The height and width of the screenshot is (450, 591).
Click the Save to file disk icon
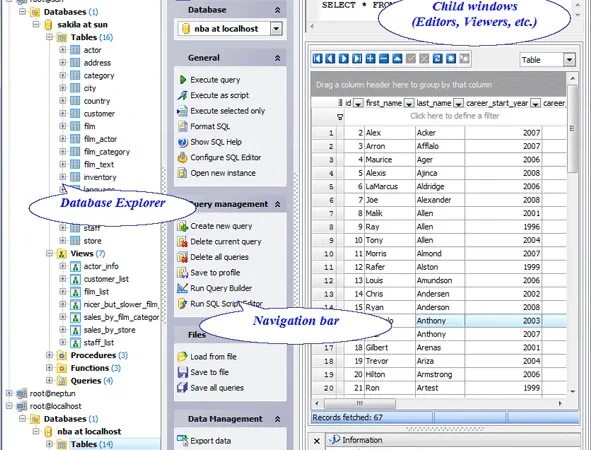coord(182,372)
